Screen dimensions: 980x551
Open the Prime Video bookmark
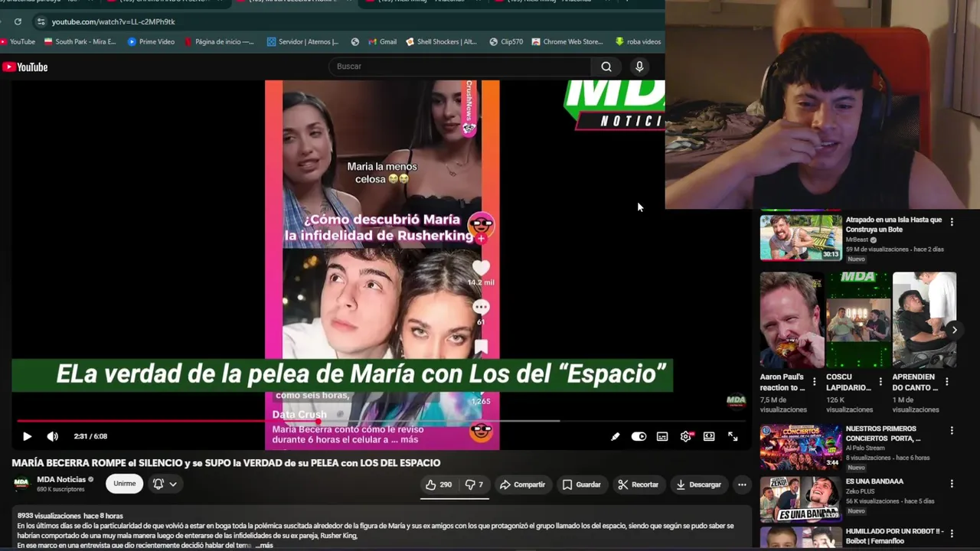tap(151, 41)
